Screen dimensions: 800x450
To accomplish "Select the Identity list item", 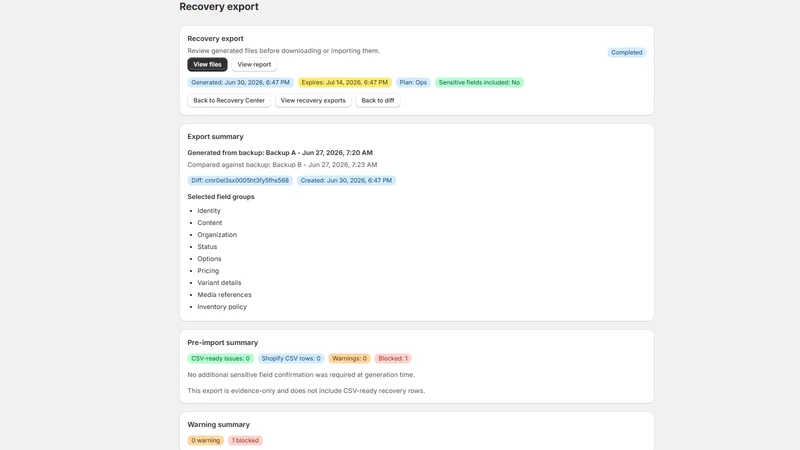I will [209, 211].
